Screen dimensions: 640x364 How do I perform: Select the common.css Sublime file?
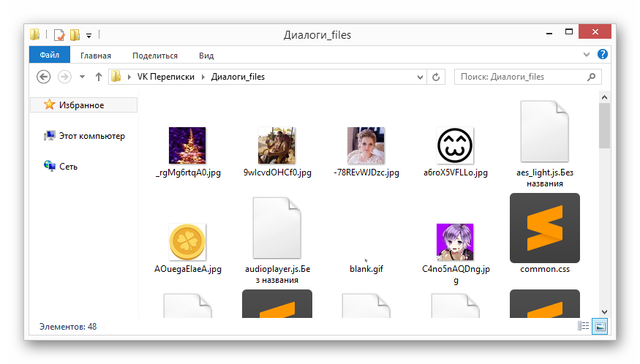point(544,230)
